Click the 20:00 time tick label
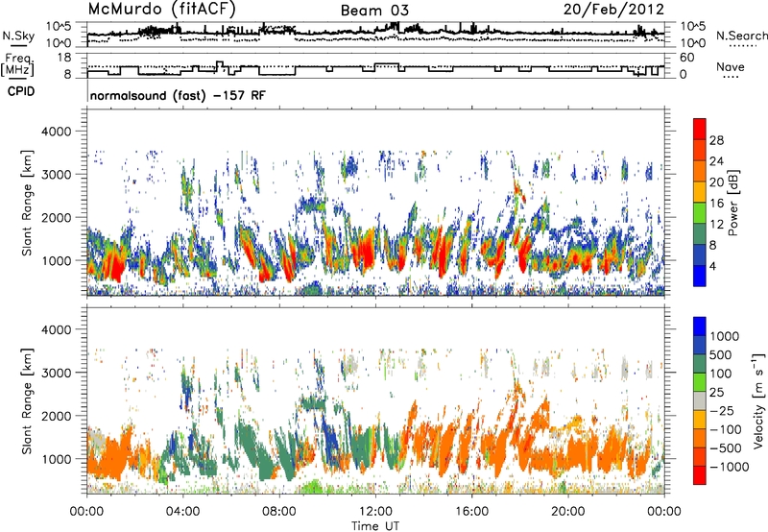The image size is (768, 532). pyautogui.click(x=567, y=512)
